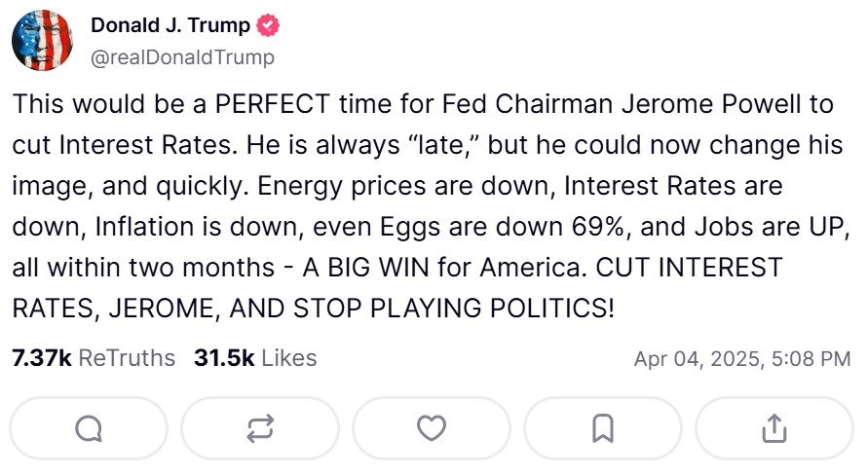Bookmark this post

point(602,427)
